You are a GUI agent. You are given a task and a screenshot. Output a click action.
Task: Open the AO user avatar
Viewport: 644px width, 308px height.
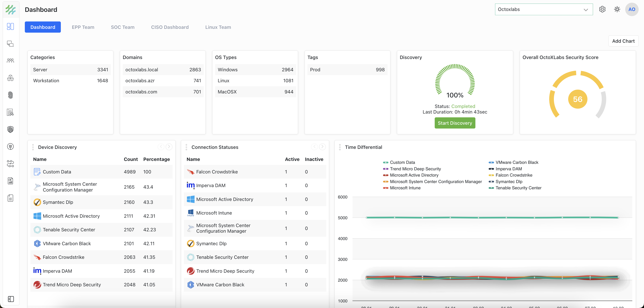pyautogui.click(x=631, y=9)
